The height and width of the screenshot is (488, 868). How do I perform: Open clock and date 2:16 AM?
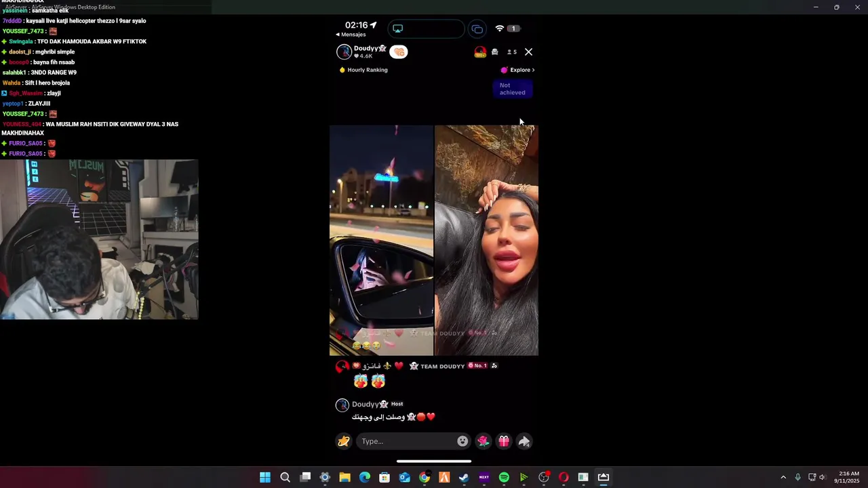[x=847, y=477]
